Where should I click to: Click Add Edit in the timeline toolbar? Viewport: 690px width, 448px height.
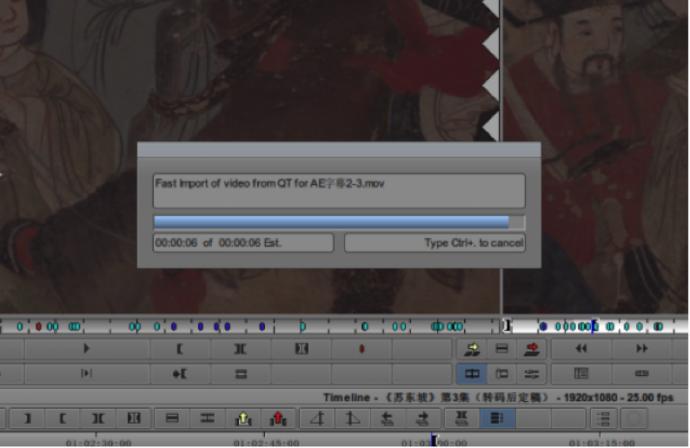[172, 418]
